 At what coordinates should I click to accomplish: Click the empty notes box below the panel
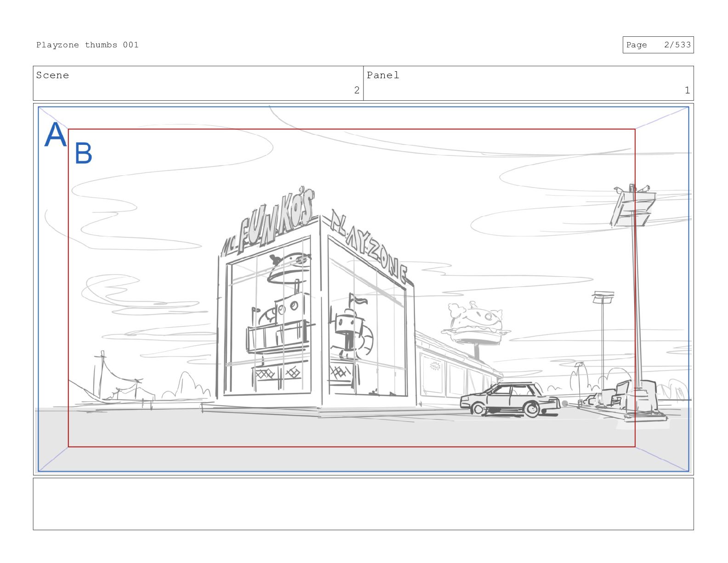pyautogui.click(x=363, y=504)
